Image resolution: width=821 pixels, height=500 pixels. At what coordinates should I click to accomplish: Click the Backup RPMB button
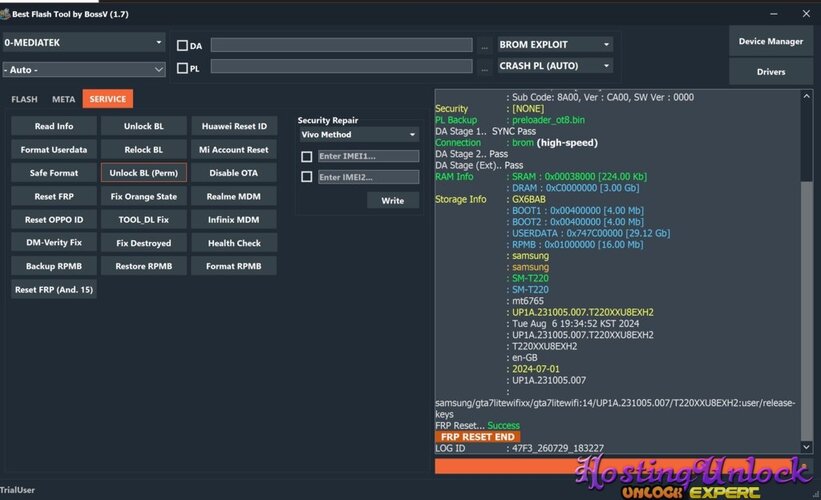(54, 266)
